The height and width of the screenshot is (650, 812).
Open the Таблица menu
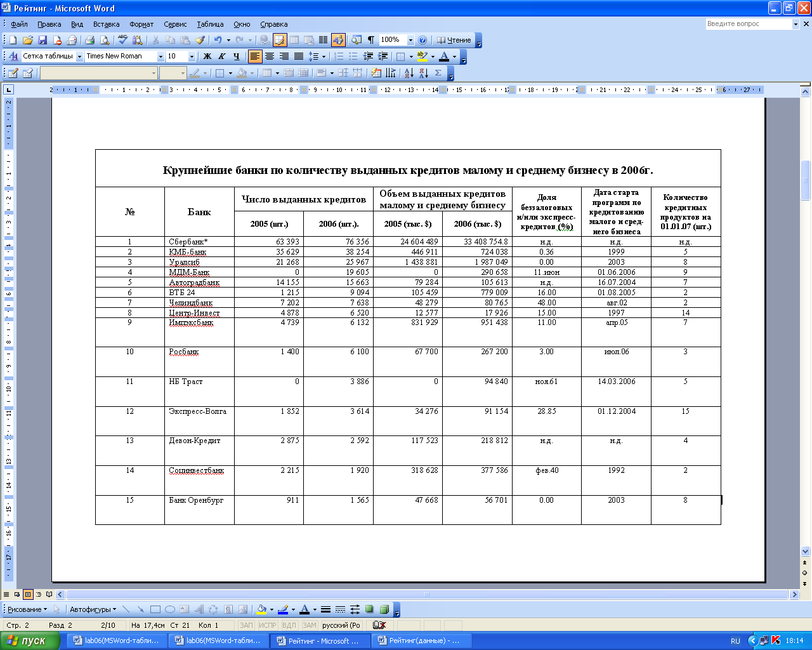(x=210, y=24)
